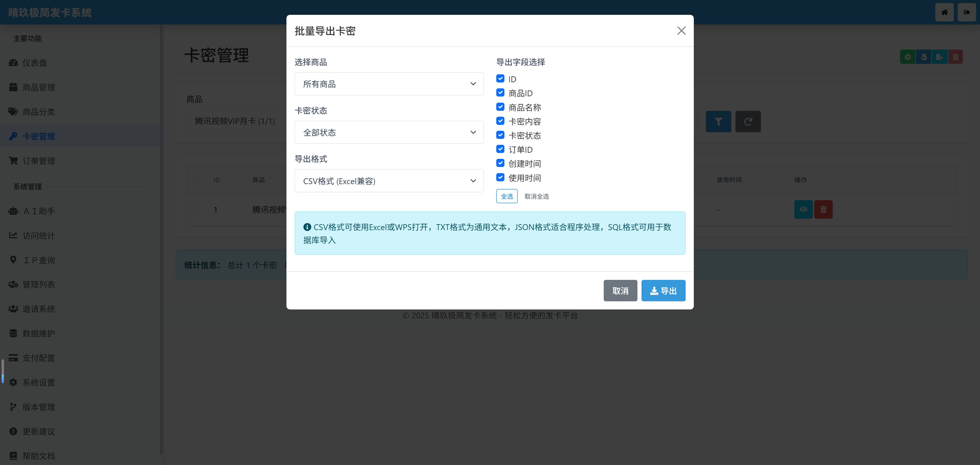980x465 pixels.
Task: Click the 帮助文档 book icon
Action: (x=13, y=456)
